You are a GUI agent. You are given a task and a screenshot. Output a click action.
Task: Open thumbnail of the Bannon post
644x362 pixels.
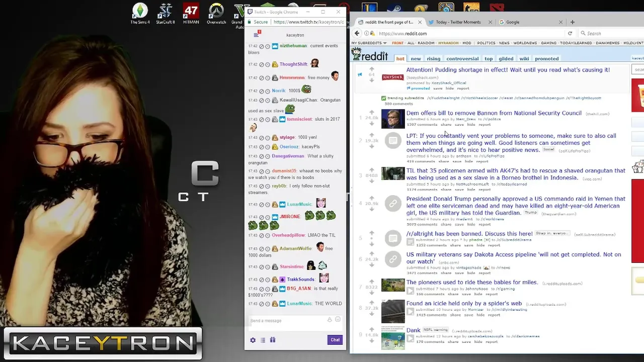[x=392, y=119]
